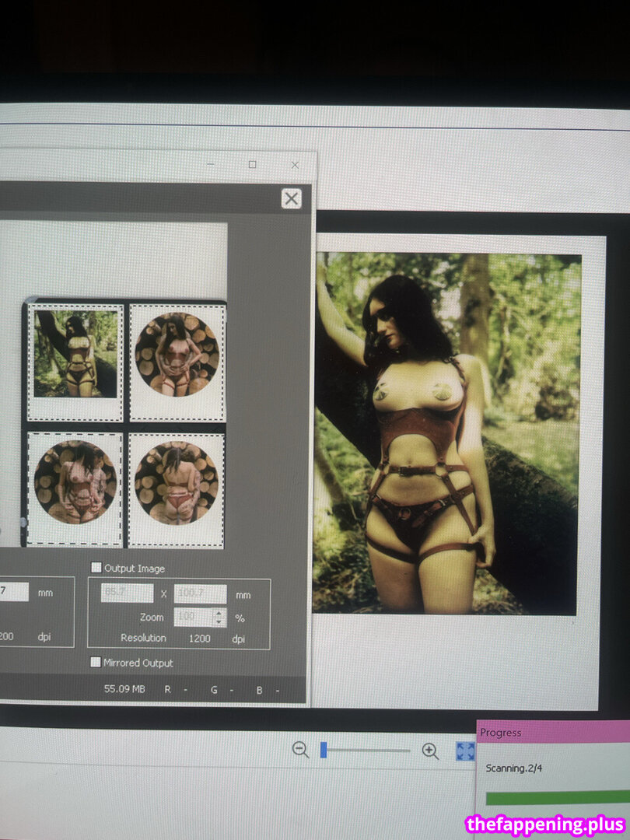Increase Zoom with the stepper up arrow
Screen dimensions: 630x840
219,613
